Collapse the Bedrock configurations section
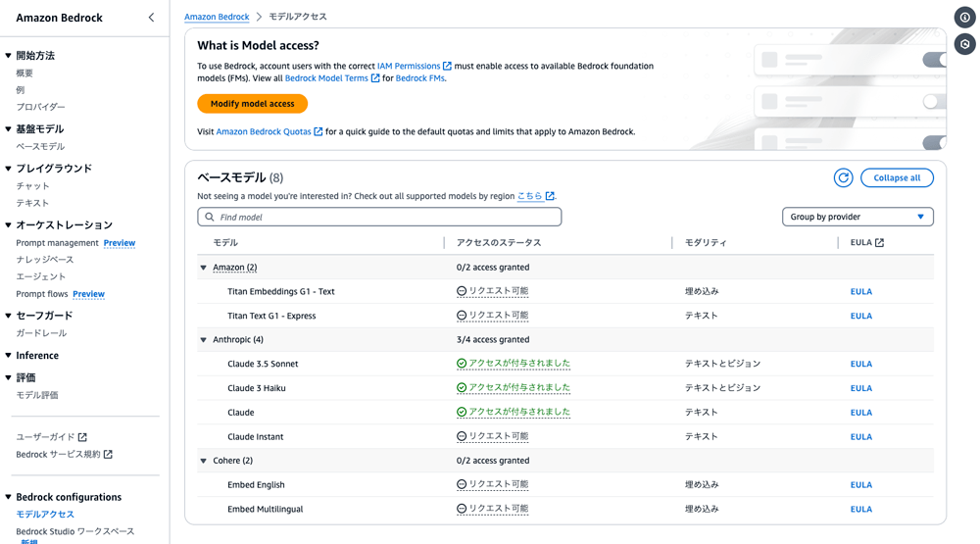 click(8, 497)
